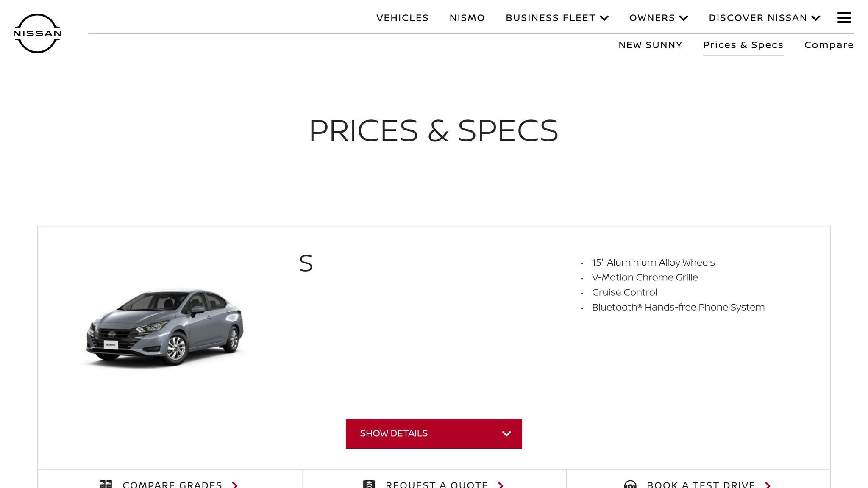This screenshot has height=488, width=868.
Task: Click the Compare Grades link
Action: coord(172,484)
